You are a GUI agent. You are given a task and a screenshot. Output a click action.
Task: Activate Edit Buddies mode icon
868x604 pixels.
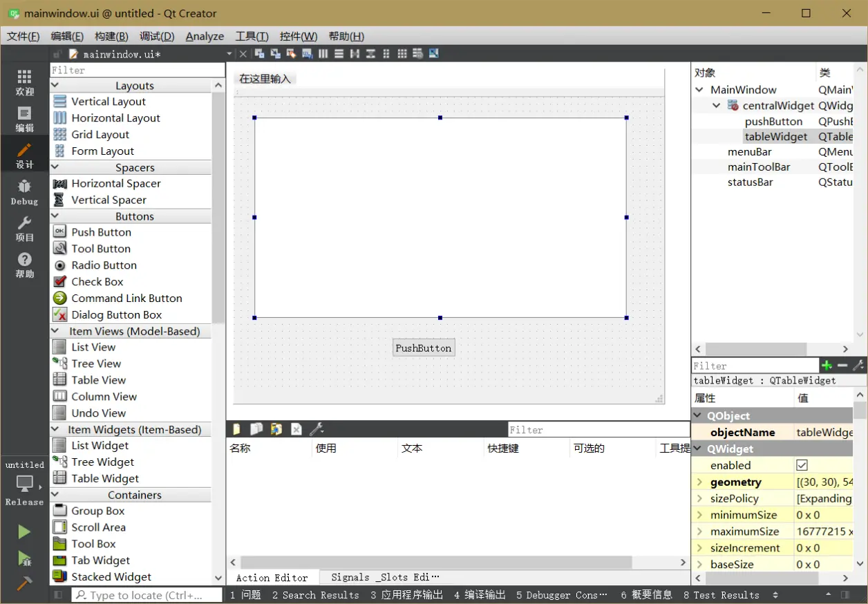coord(291,54)
